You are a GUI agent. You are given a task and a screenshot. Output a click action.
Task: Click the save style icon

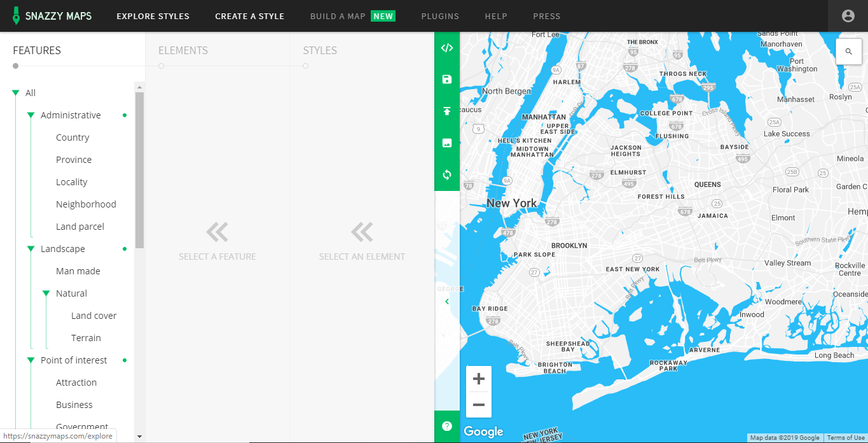[447, 80]
